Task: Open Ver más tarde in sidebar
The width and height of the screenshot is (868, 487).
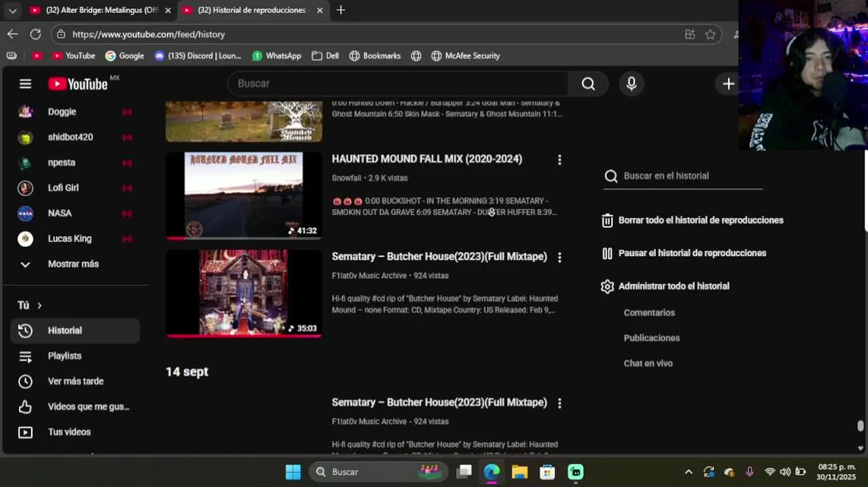Action: [75, 381]
